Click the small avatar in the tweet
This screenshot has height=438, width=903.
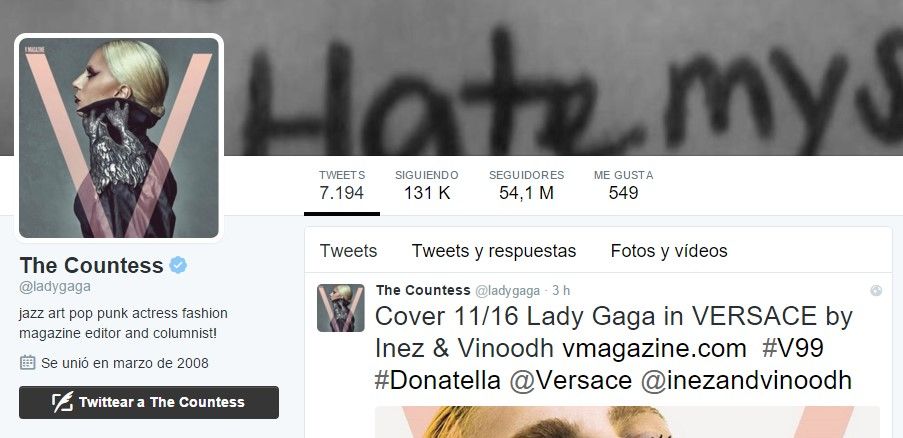pos(340,308)
